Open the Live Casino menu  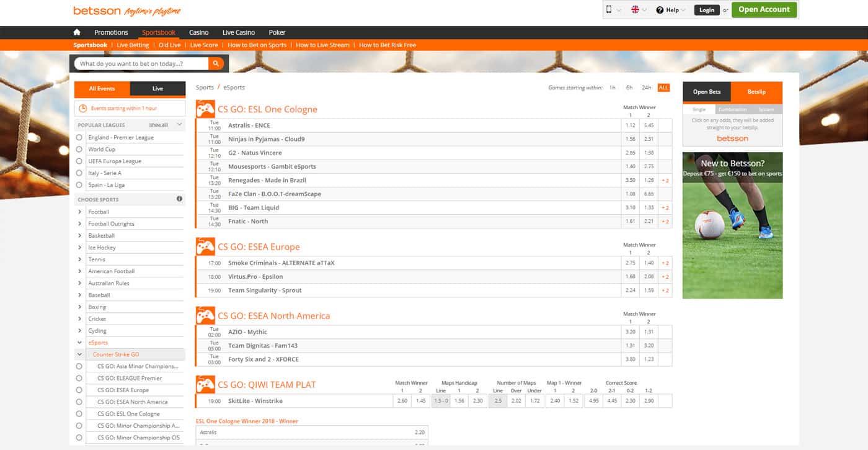[239, 32]
